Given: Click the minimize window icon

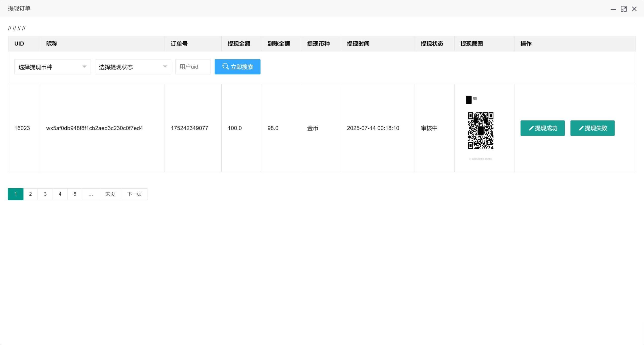Looking at the screenshot, I should [613, 9].
